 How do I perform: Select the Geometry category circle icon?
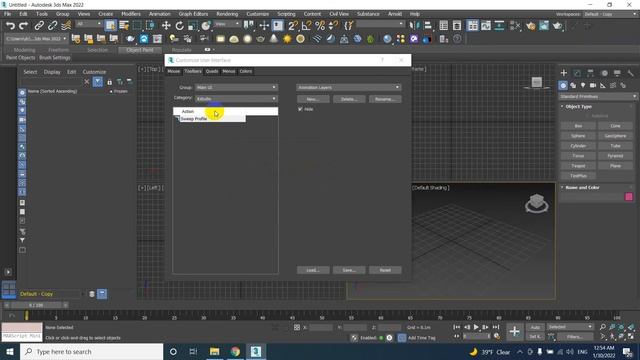[563, 85]
